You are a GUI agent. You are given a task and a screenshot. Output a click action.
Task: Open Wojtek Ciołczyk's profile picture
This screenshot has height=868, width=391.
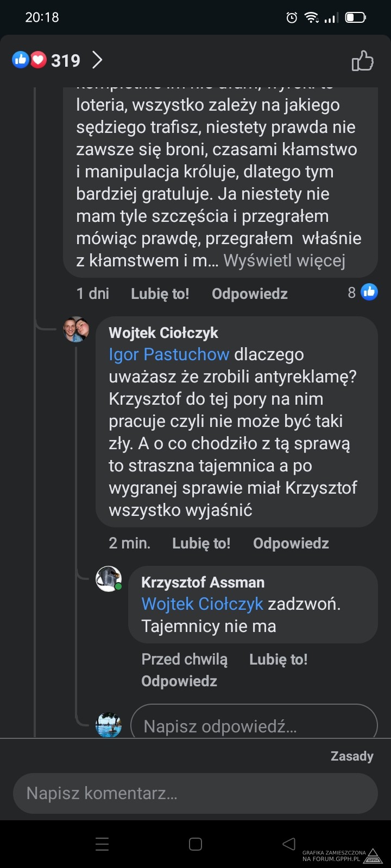coord(76,329)
